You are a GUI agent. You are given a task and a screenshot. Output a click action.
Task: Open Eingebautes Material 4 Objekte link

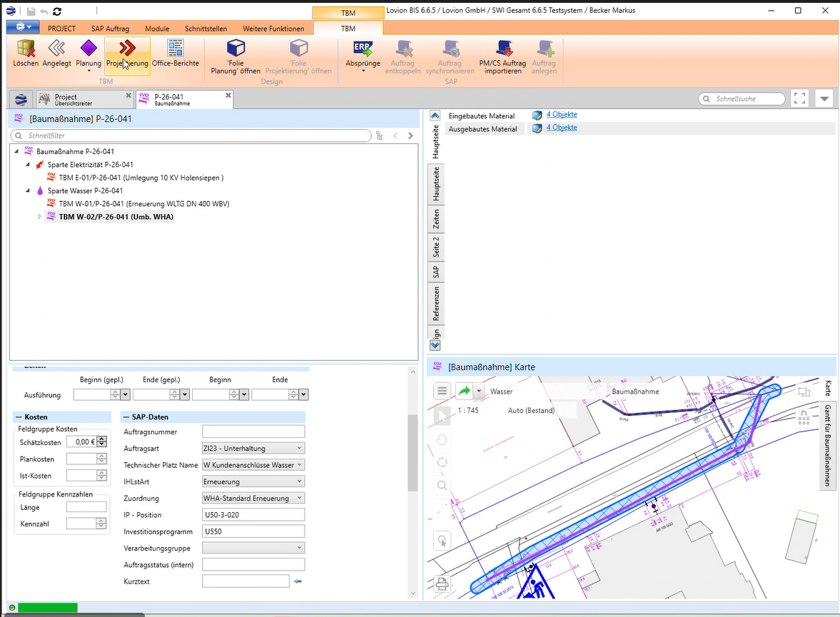pyautogui.click(x=562, y=115)
